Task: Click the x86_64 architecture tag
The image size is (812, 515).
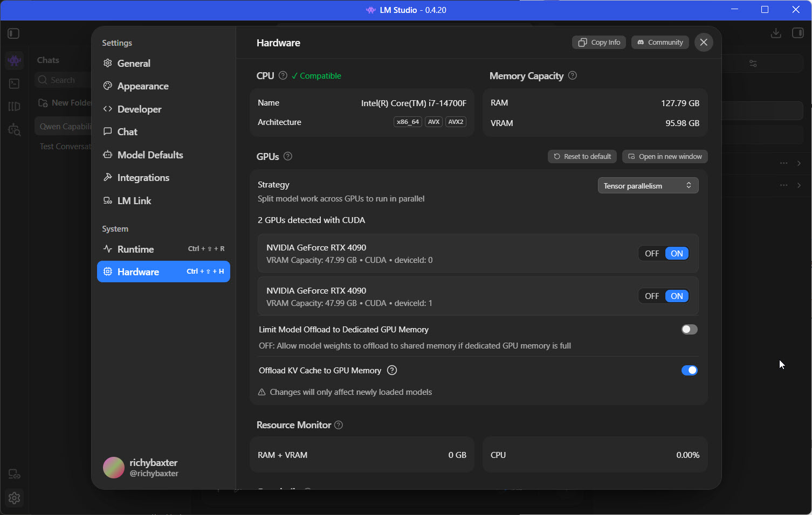Action: [x=408, y=122]
